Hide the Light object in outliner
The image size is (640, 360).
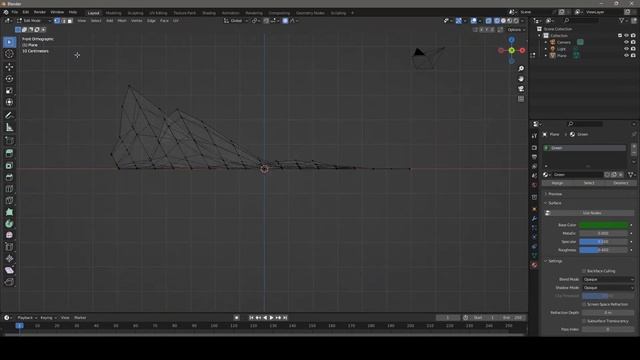pyautogui.click(x=627, y=49)
